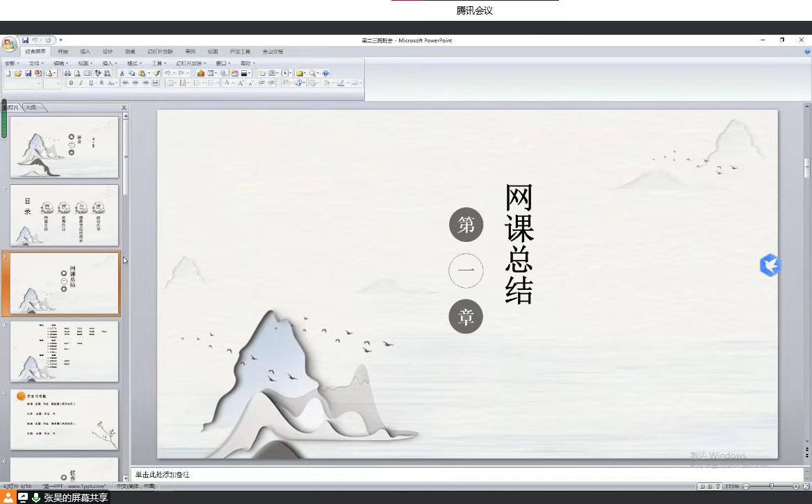812x504 pixels.
Task: Click the blue Help question mark icon
Action: (x=325, y=73)
